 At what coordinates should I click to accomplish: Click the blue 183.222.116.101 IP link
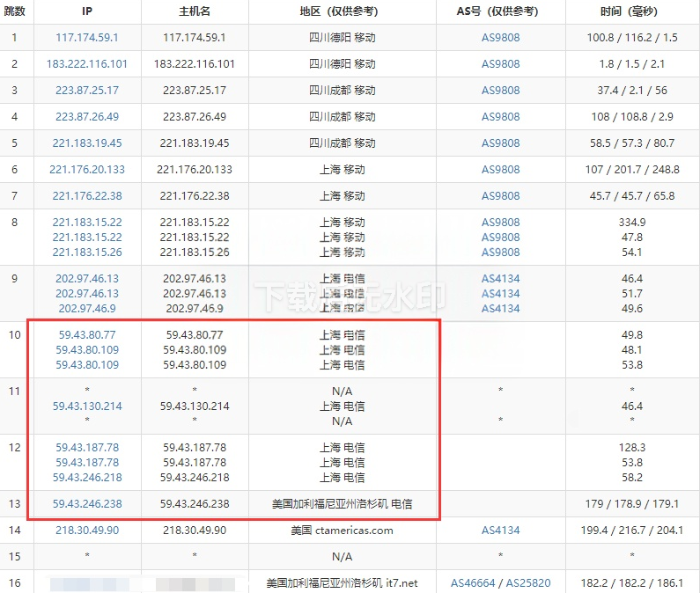pyautogui.click(x=86, y=64)
